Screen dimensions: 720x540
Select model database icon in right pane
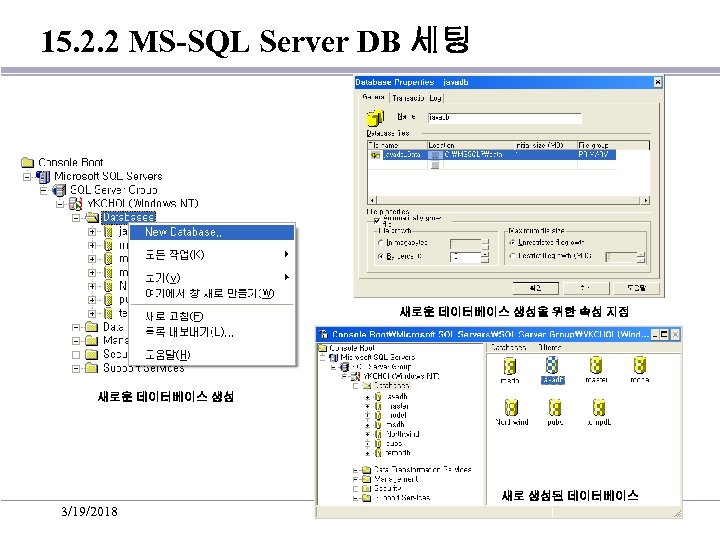pos(640,366)
